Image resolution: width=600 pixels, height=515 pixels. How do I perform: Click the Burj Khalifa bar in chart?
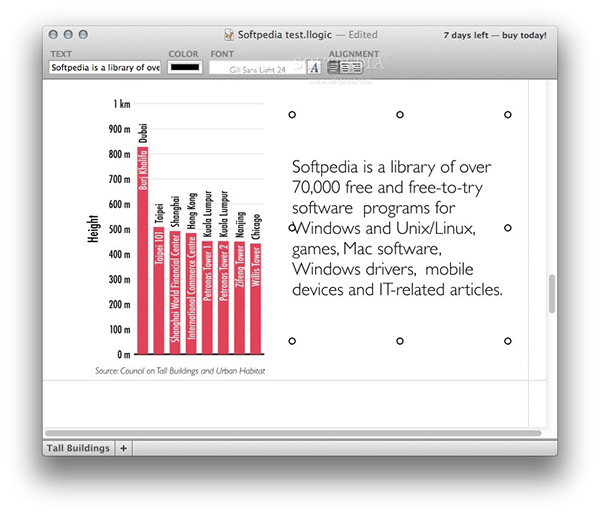point(143,251)
